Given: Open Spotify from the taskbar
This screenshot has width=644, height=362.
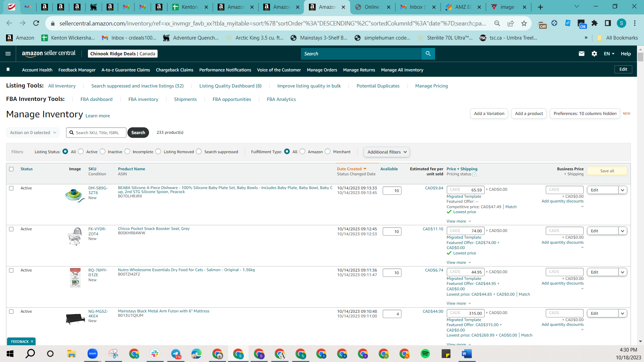Looking at the screenshot, I should click(x=425, y=354).
